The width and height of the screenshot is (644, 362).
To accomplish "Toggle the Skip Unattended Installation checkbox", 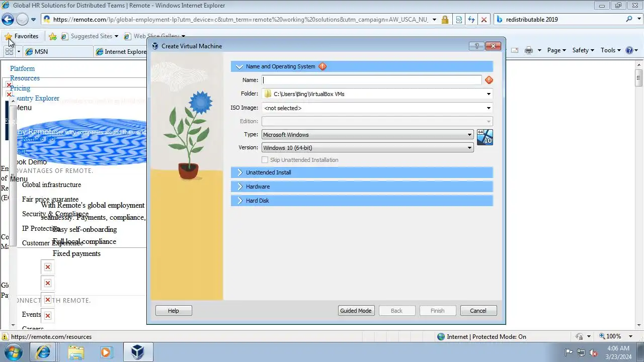I will [265, 160].
